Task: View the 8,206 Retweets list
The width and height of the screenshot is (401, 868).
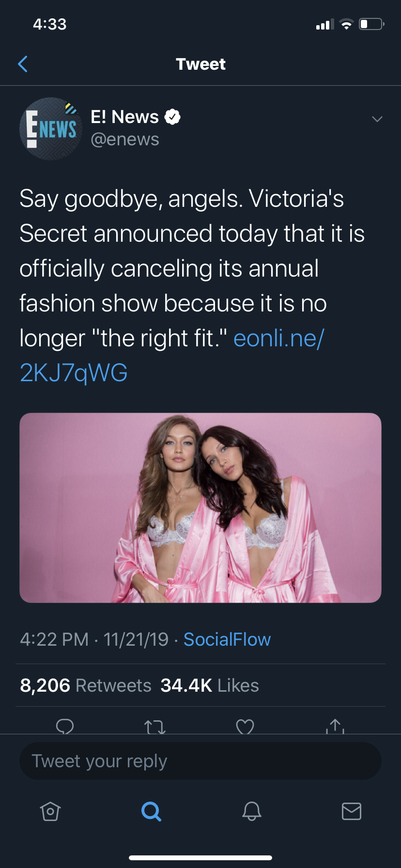Action: pyautogui.click(x=86, y=685)
